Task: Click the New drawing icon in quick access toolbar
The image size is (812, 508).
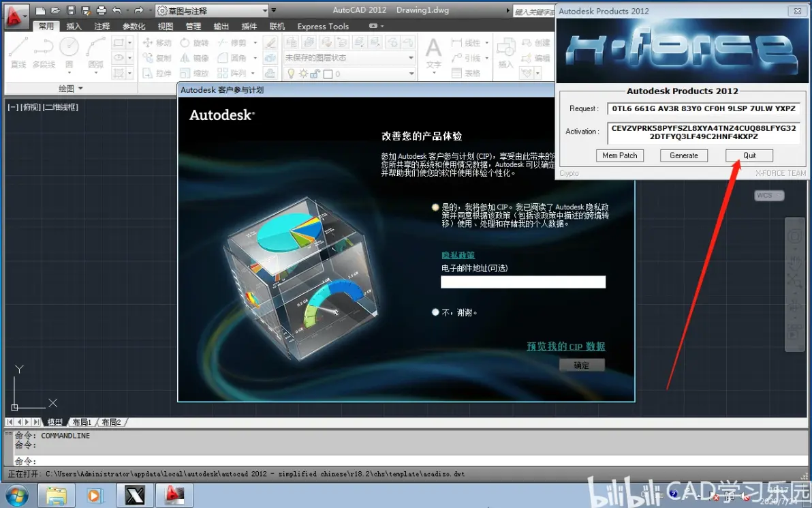Action: [x=40, y=10]
